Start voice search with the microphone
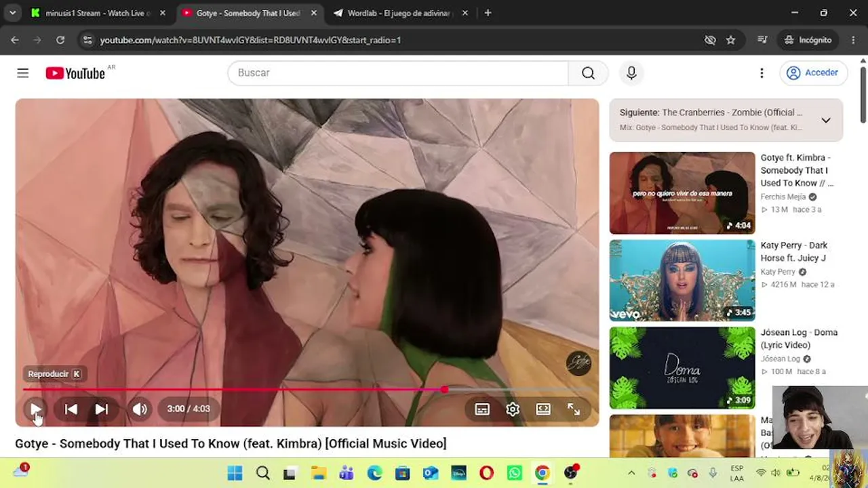 631,73
